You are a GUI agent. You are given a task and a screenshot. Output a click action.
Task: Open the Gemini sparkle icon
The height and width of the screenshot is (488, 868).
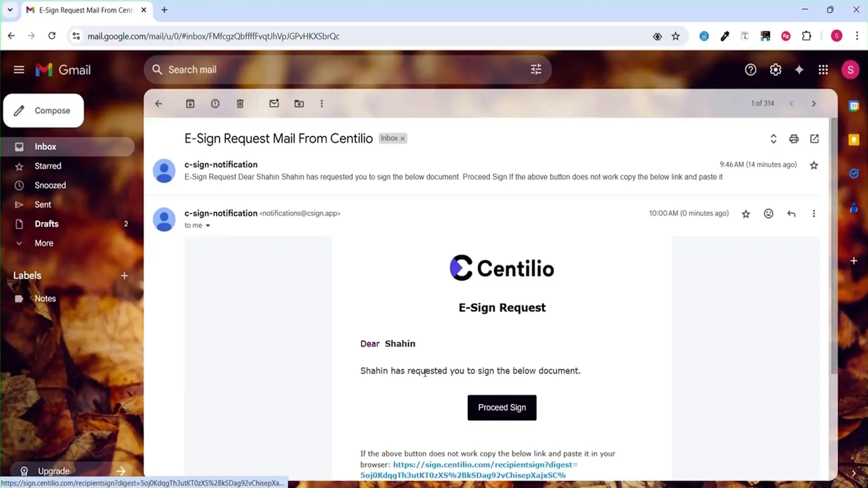(x=799, y=69)
